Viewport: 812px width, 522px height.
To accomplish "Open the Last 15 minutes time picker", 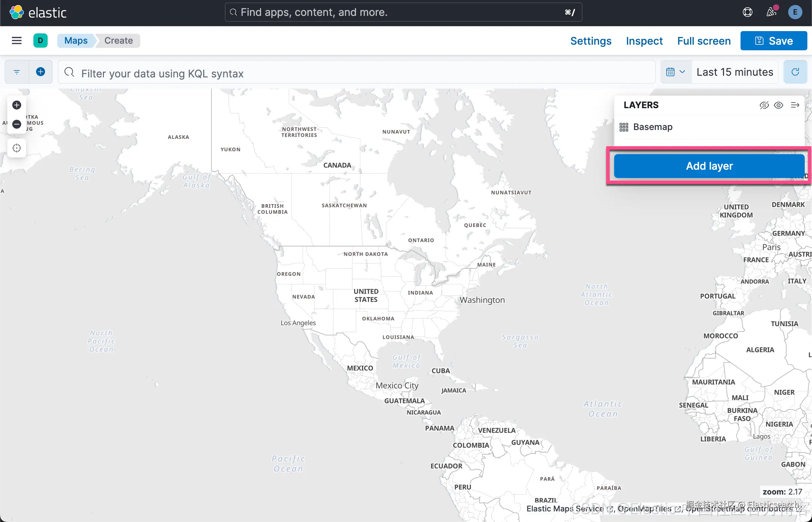I will click(735, 72).
